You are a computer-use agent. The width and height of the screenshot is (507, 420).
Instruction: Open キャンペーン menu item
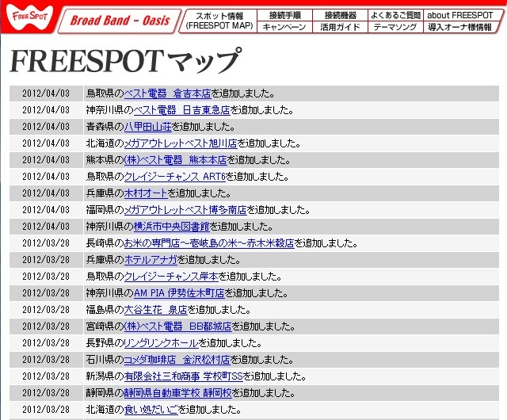pos(284,27)
